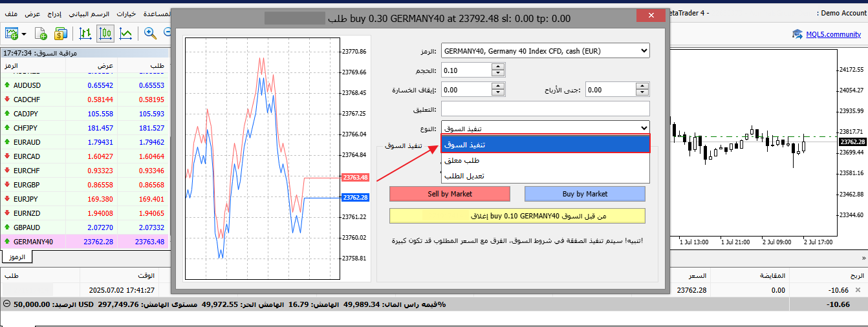Collapse the balance summary row circle icon
Screen dimensions: 868x327
tap(7, 304)
